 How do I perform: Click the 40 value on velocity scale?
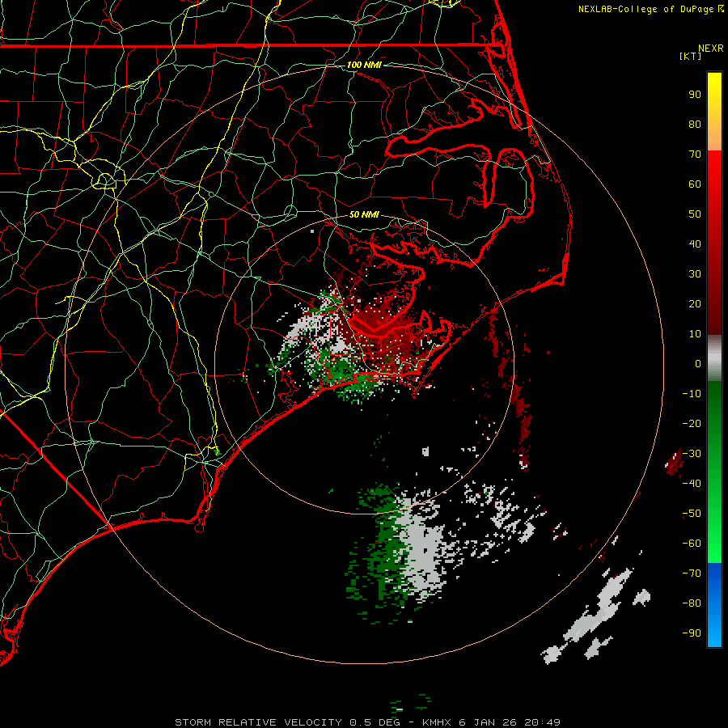coord(695,243)
